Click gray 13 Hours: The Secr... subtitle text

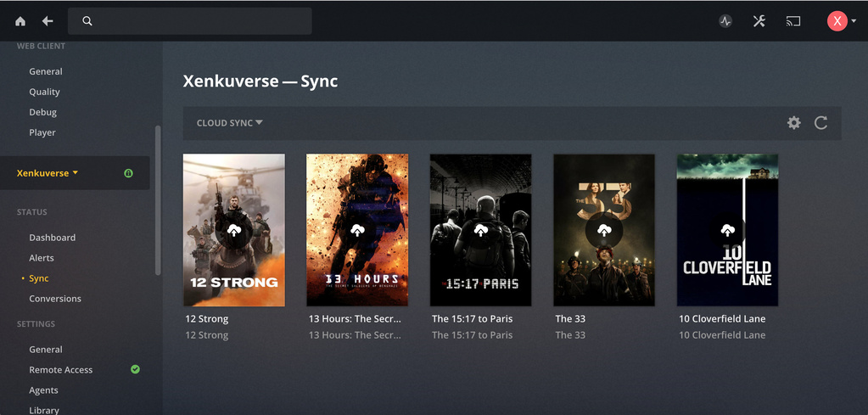tap(355, 334)
